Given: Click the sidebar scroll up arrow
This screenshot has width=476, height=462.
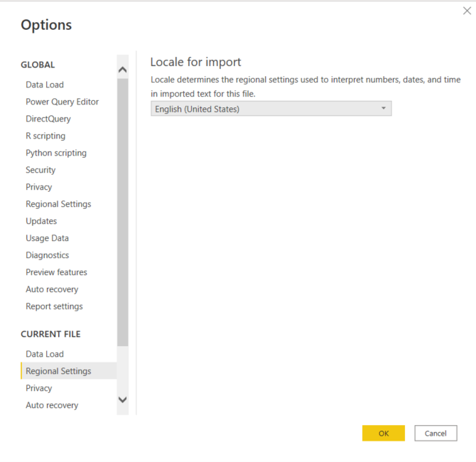Looking at the screenshot, I should 123,70.
